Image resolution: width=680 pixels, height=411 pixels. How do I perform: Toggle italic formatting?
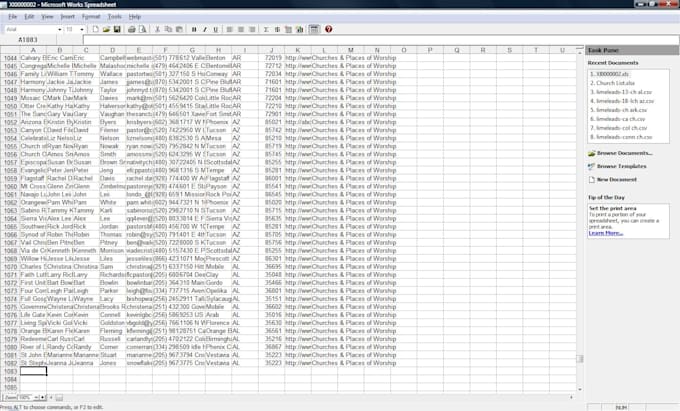click(x=205, y=29)
